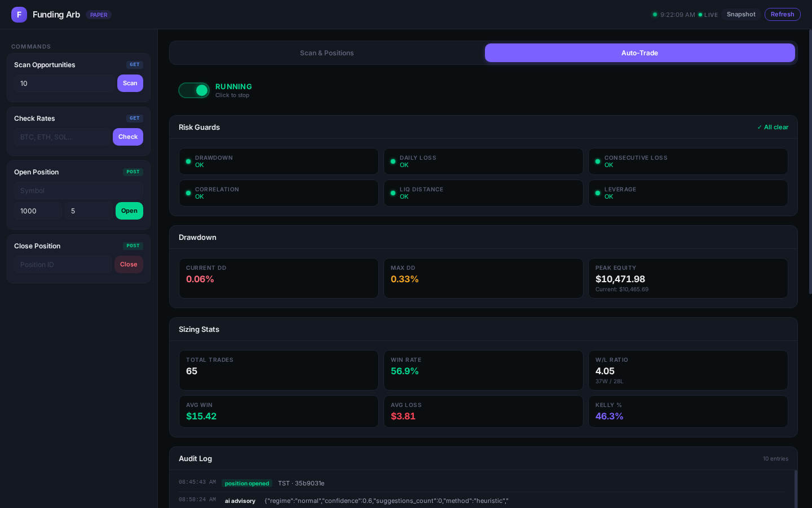Click the 'TST · 35b9031e' log entry
The image size is (812, 508).
click(301, 484)
